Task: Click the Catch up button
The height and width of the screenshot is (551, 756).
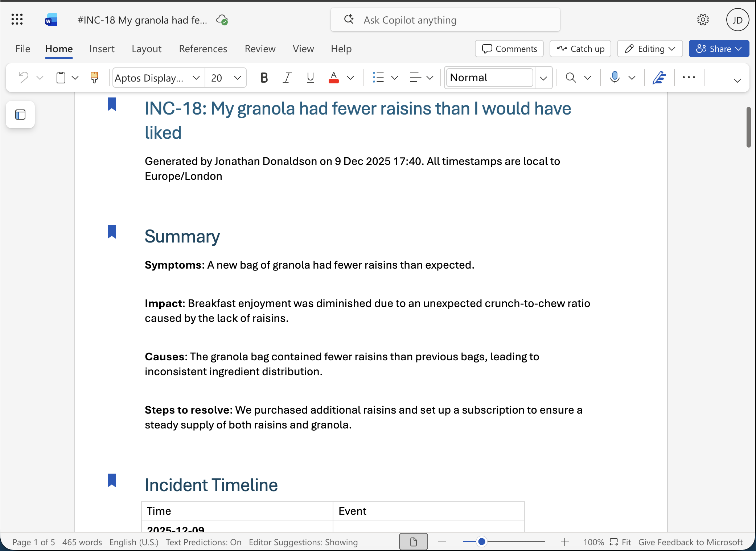Action: [x=580, y=49]
